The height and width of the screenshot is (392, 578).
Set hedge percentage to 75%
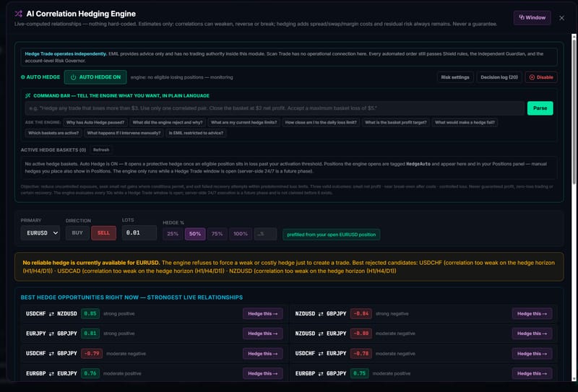coord(217,234)
